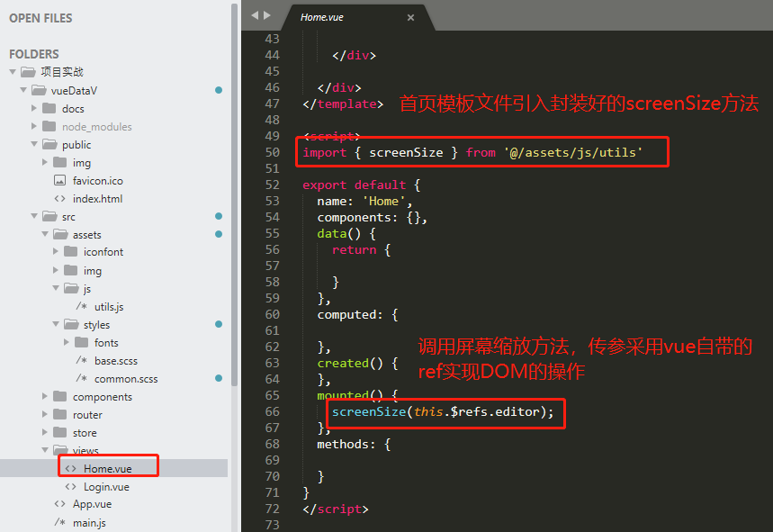Expand the store folder arrow
The image size is (773, 532).
click(x=45, y=432)
